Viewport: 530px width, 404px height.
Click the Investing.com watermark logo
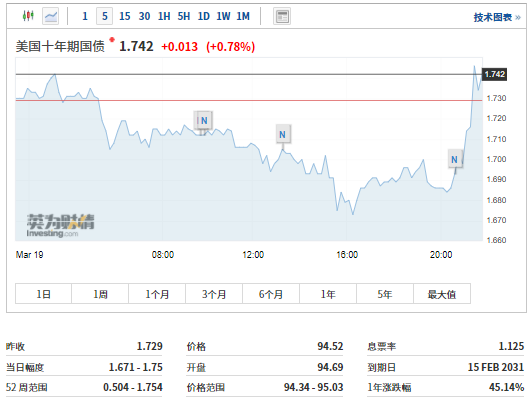point(61,225)
